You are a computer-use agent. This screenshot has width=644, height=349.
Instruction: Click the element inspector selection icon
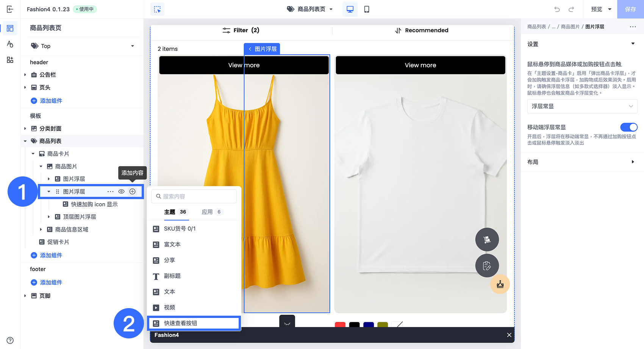[x=157, y=9]
